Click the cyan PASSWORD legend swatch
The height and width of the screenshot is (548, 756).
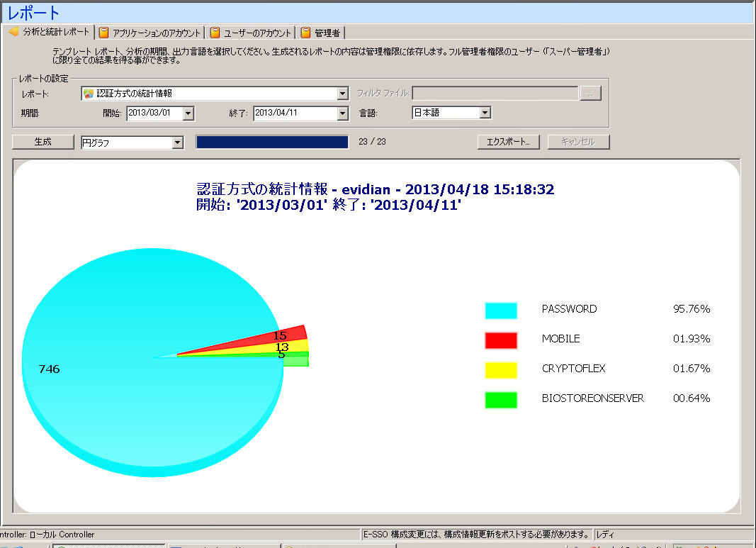pyautogui.click(x=501, y=311)
